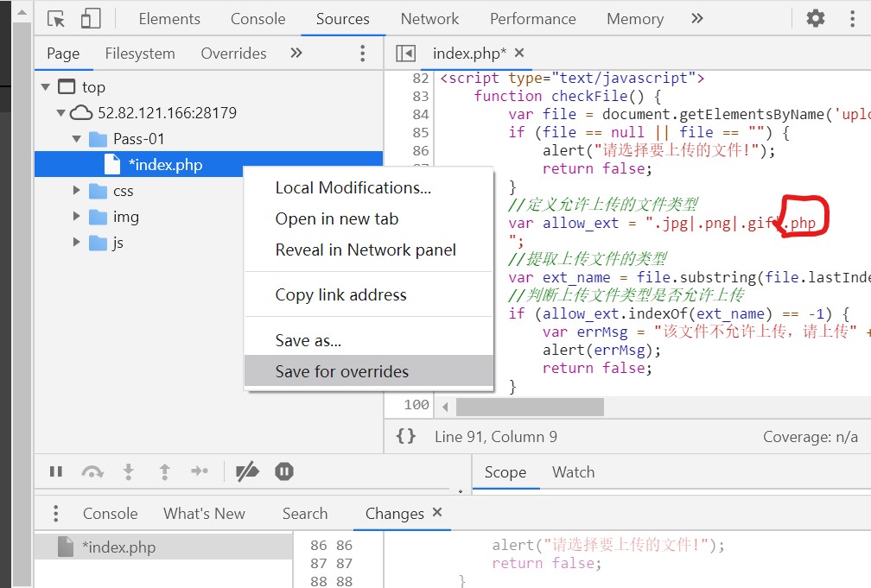Viewport: 871px width, 588px height.
Task: Click the cloud icon of domain
Action: pos(81,113)
